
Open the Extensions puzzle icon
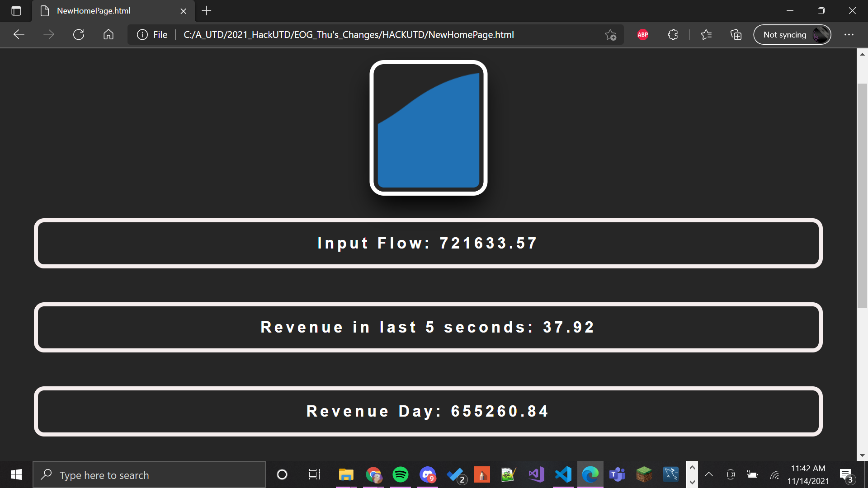[x=673, y=35]
